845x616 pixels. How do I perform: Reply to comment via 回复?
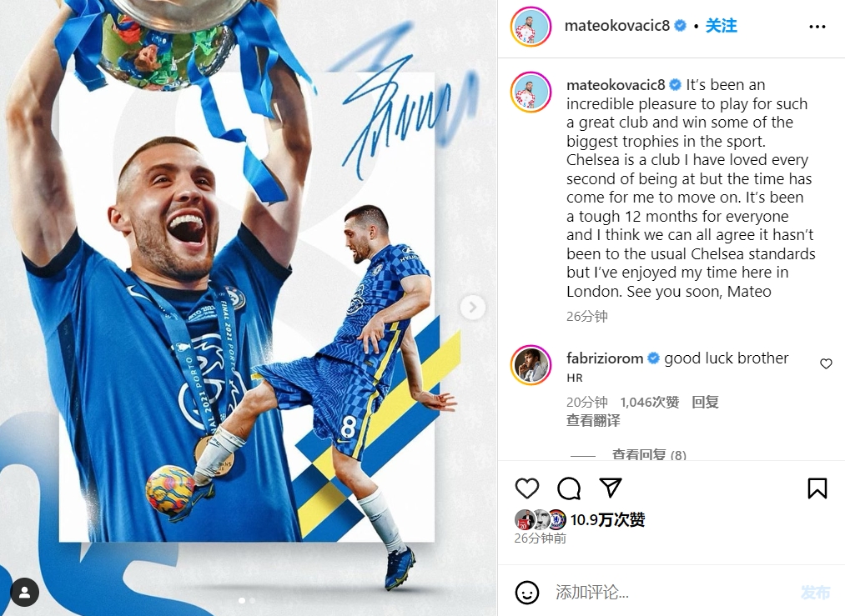(705, 402)
